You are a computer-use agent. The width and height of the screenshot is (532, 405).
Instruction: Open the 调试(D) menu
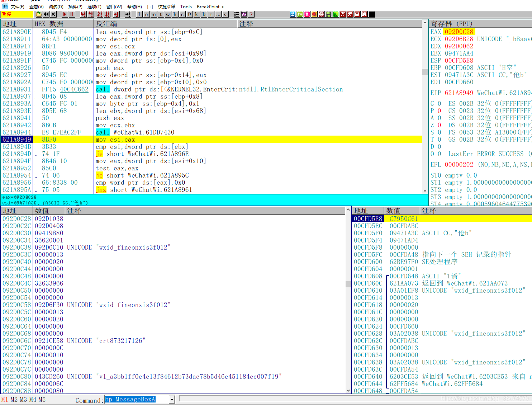click(56, 6)
